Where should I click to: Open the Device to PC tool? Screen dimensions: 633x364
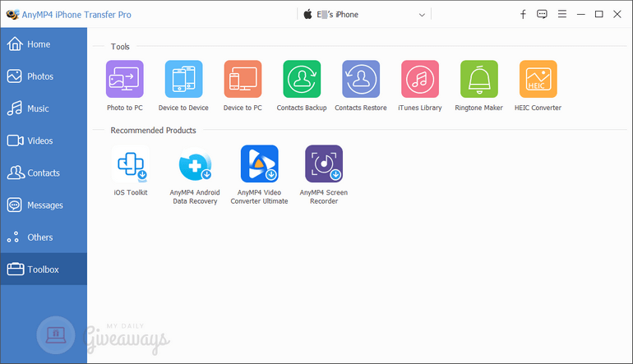tap(243, 79)
